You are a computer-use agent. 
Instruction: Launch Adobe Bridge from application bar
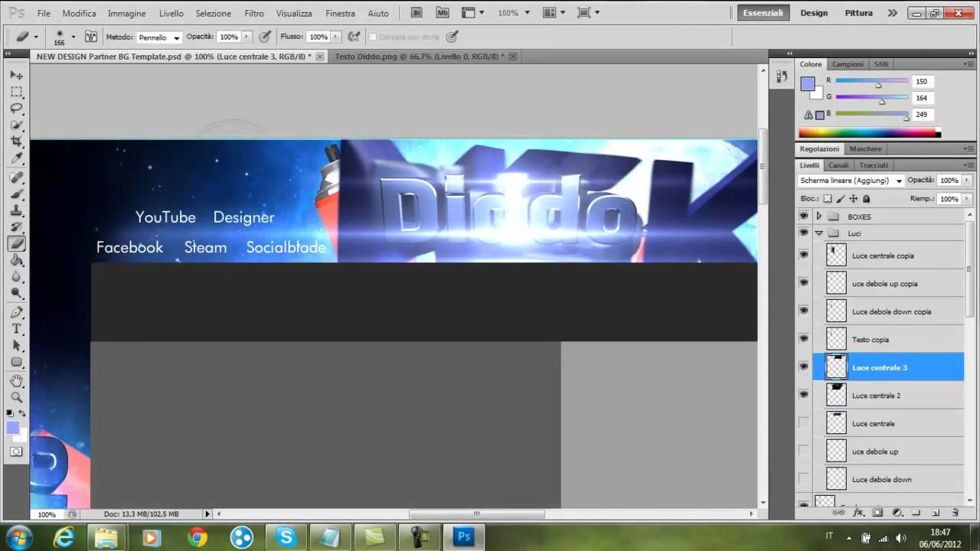tap(416, 13)
